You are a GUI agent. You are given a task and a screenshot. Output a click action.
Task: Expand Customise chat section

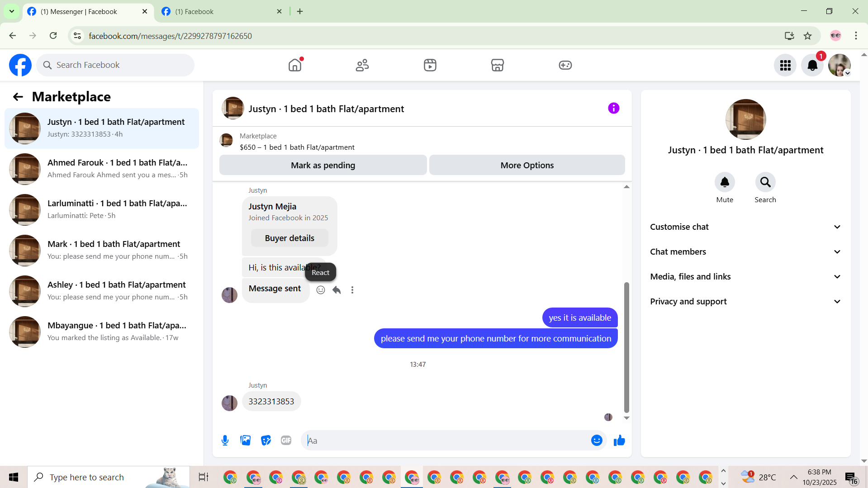click(x=745, y=227)
